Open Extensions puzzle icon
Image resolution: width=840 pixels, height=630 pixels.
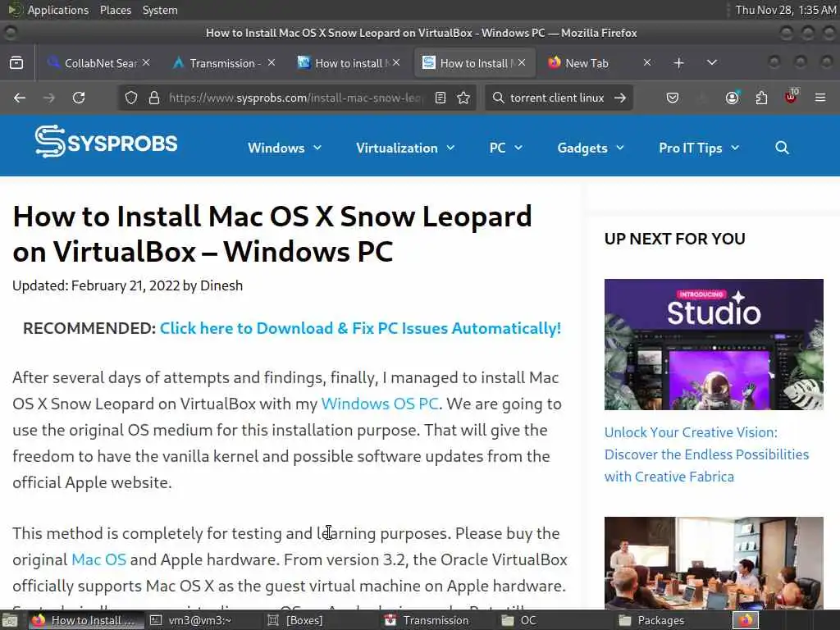761,98
